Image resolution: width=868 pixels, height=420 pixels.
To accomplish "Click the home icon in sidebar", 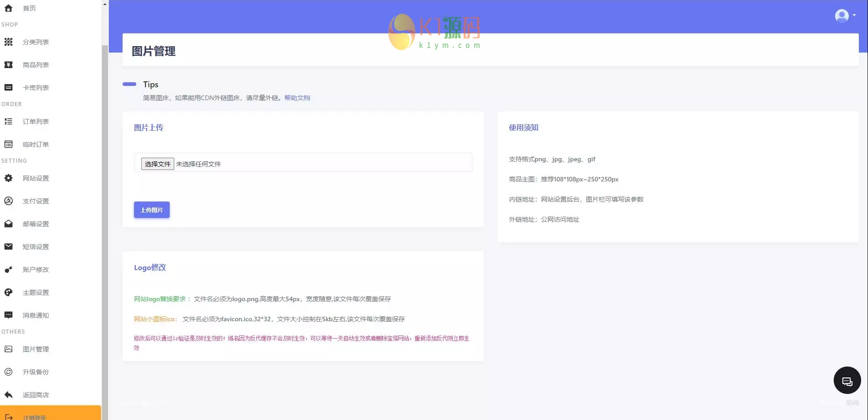I will click(8, 8).
